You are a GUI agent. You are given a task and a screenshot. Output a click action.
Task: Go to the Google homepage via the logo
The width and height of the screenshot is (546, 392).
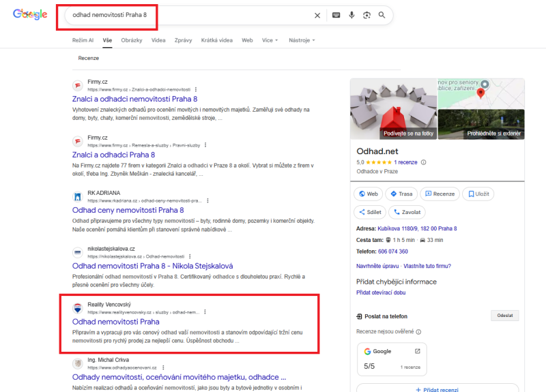pyautogui.click(x=30, y=14)
